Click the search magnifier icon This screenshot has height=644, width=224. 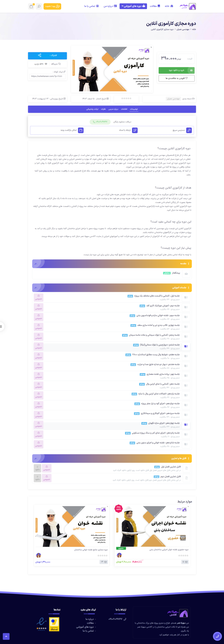point(39,6)
